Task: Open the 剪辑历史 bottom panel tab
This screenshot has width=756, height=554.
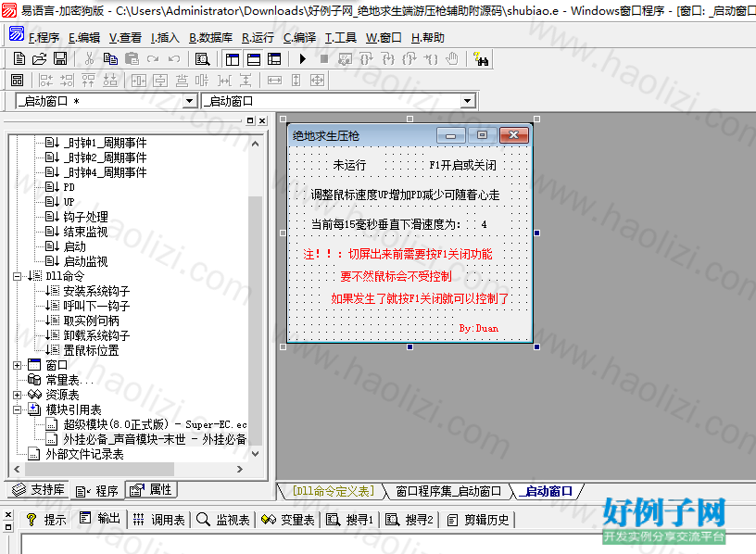Action: [x=478, y=520]
